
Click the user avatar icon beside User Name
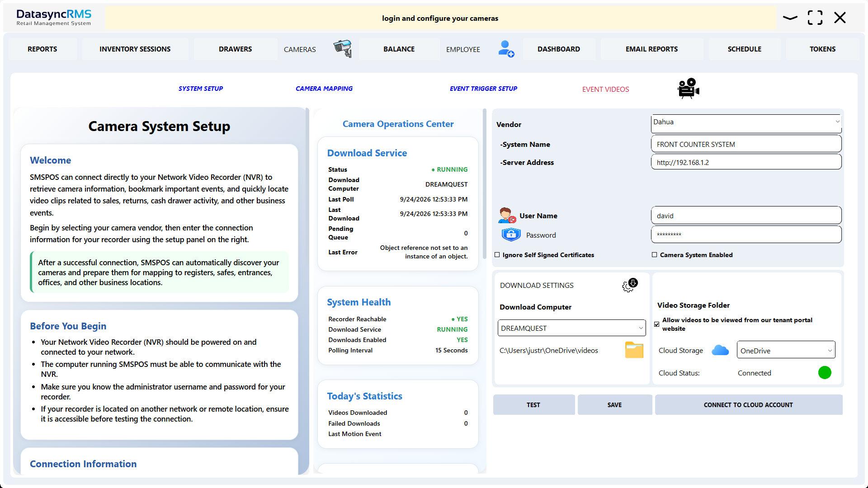point(507,216)
